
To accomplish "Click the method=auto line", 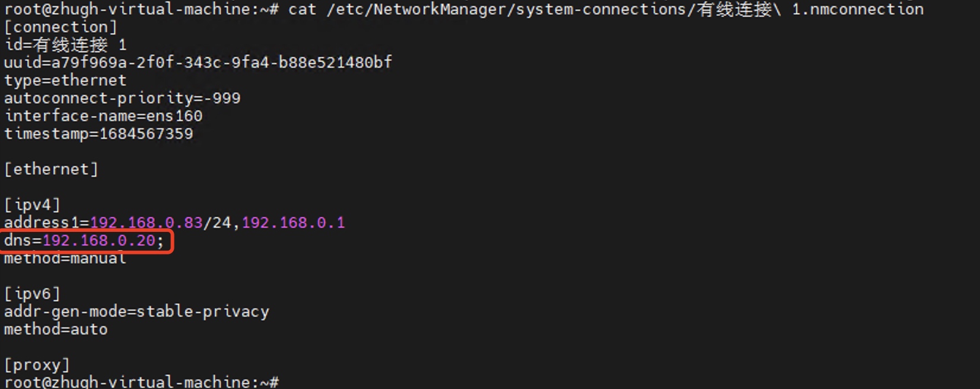I will click(x=56, y=330).
